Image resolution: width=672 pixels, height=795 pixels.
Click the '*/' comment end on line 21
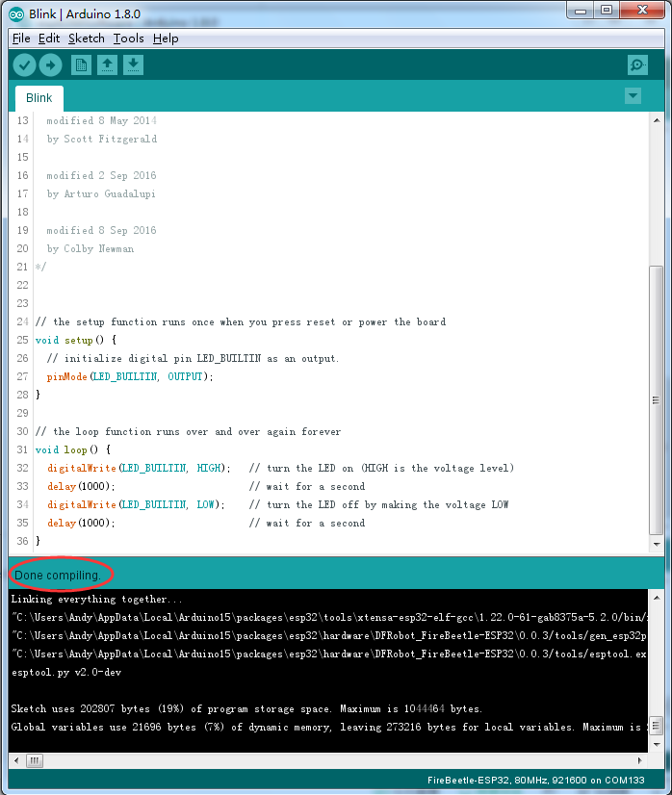point(40,267)
